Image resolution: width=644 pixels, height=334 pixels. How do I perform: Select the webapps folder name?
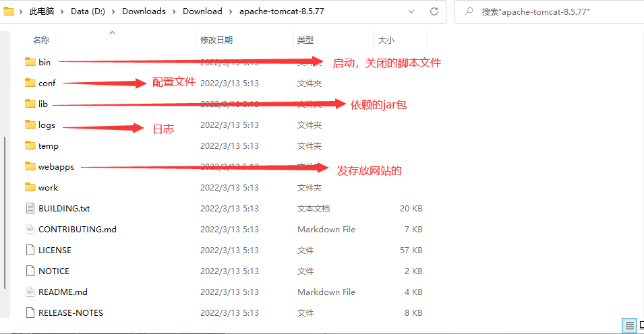(56, 167)
